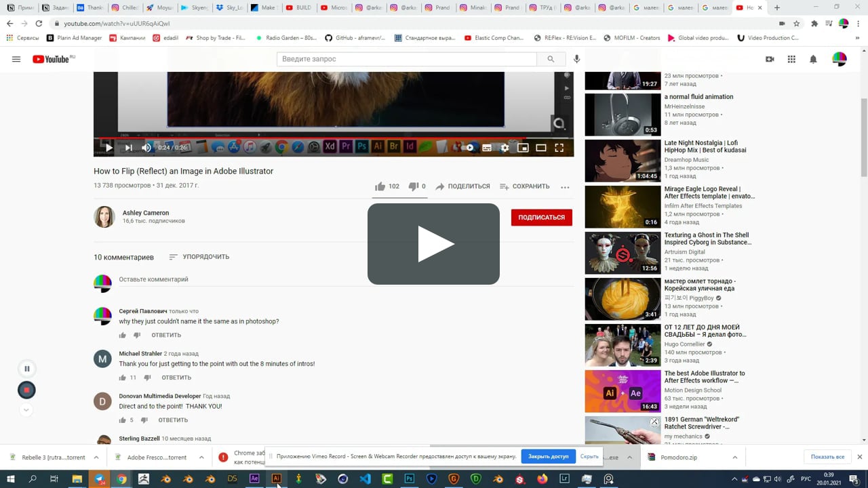The image size is (868, 488).
Task: Open Adobe Fresco torrent download chevron
Action: coord(201,457)
